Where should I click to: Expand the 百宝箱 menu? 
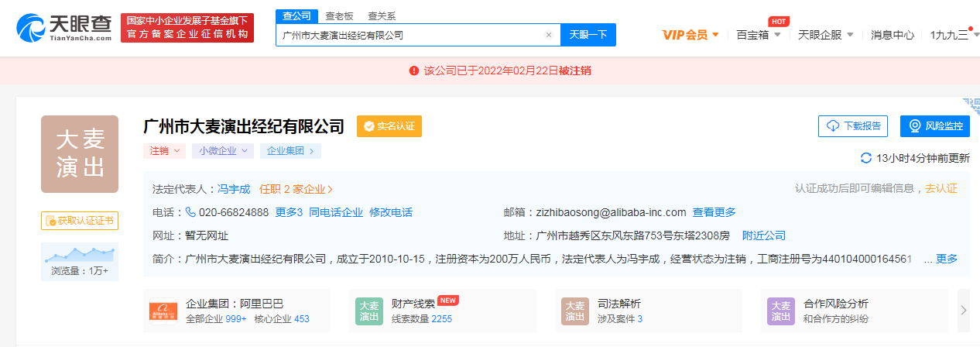(x=759, y=35)
